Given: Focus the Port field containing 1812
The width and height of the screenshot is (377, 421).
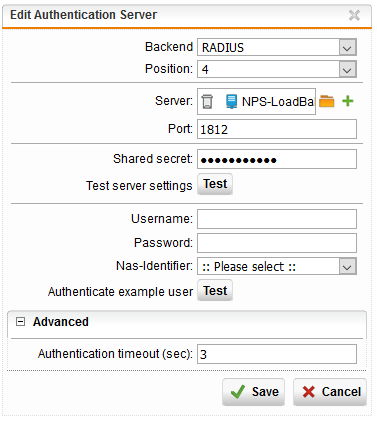Looking at the screenshot, I should [x=277, y=129].
